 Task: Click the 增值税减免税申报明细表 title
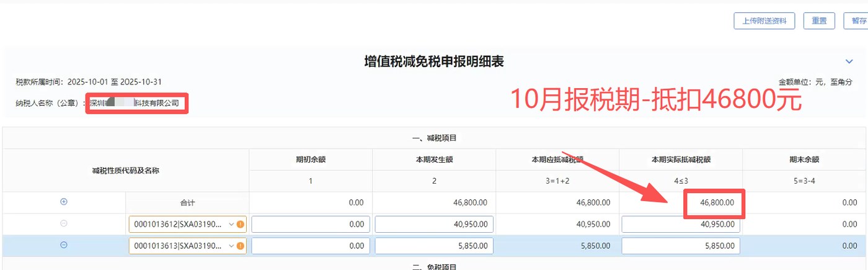pos(433,61)
